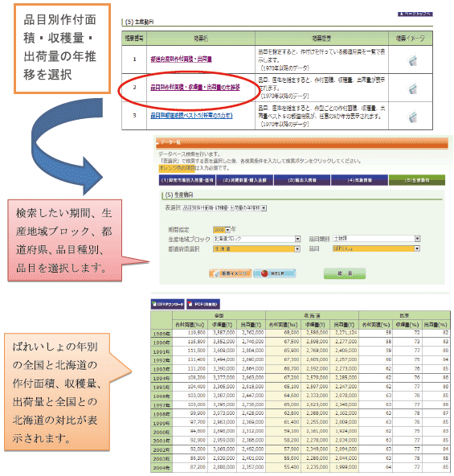The width and height of the screenshot is (454, 476).
Task: Open link 都道府県別作付面積・出荷量
Action: (181, 59)
